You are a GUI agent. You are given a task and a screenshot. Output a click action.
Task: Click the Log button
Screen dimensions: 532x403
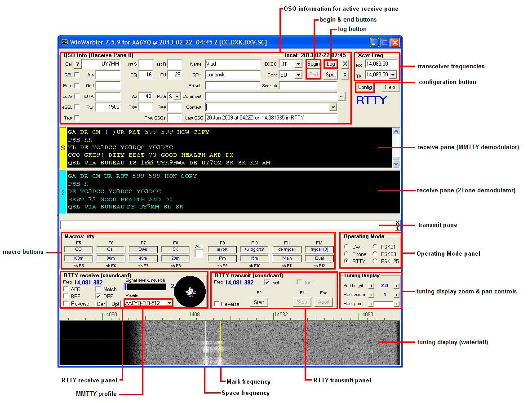point(331,64)
